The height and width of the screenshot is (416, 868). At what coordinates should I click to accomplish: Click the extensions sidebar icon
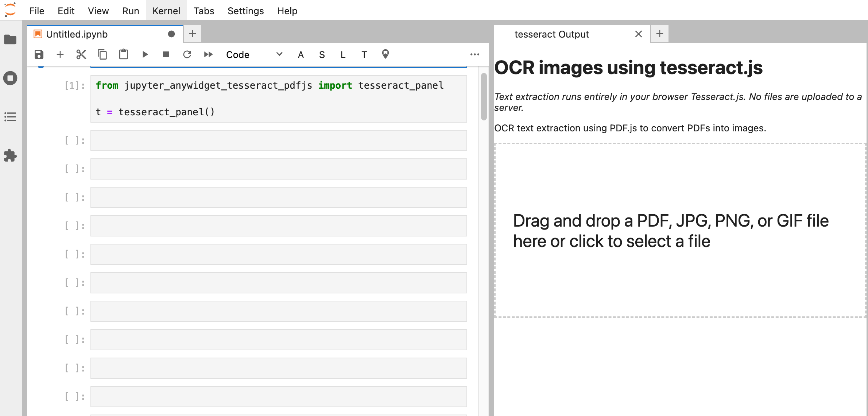(x=12, y=156)
